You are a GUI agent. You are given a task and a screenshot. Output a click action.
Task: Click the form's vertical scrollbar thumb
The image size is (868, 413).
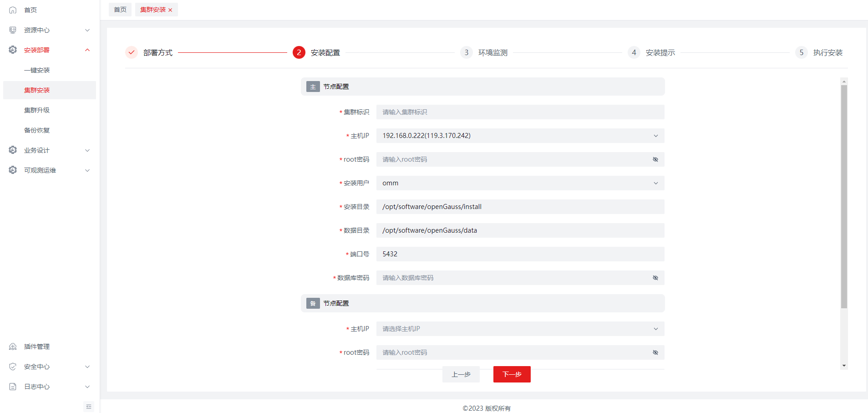click(844, 196)
